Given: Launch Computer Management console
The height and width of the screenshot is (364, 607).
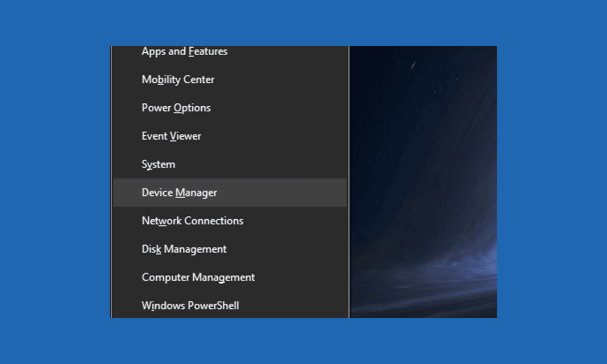Looking at the screenshot, I should click(198, 277).
